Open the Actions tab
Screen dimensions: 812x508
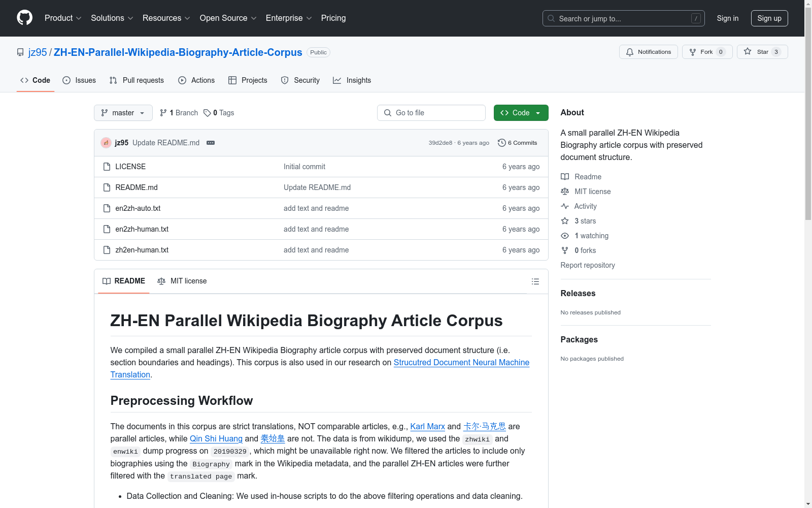pos(196,80)
